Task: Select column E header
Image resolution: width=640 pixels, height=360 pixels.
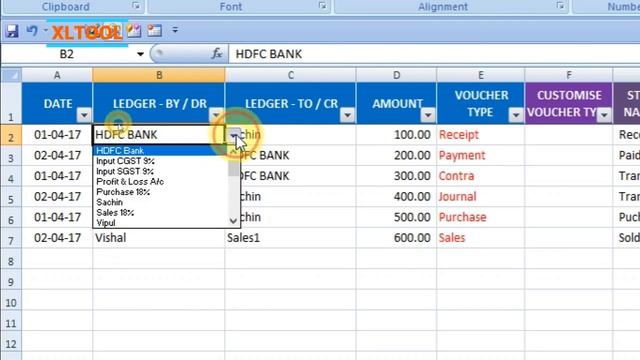Action: pyautogui.click(x=481, y=75)
